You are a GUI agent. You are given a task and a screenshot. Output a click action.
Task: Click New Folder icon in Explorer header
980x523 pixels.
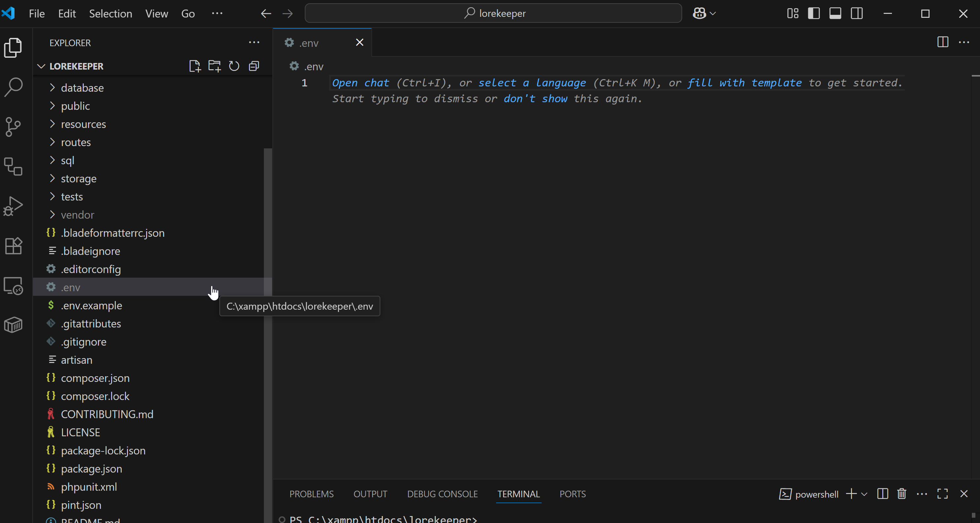click(214, 66)
